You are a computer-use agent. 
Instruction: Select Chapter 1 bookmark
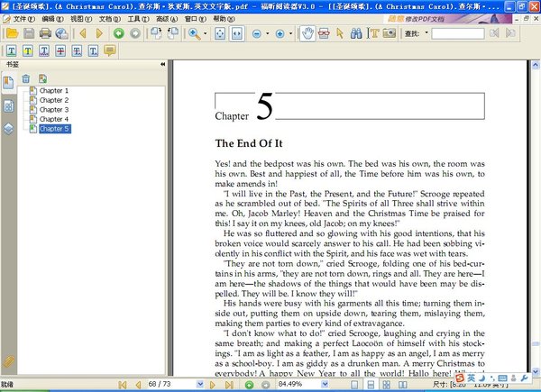pos(54,91)
